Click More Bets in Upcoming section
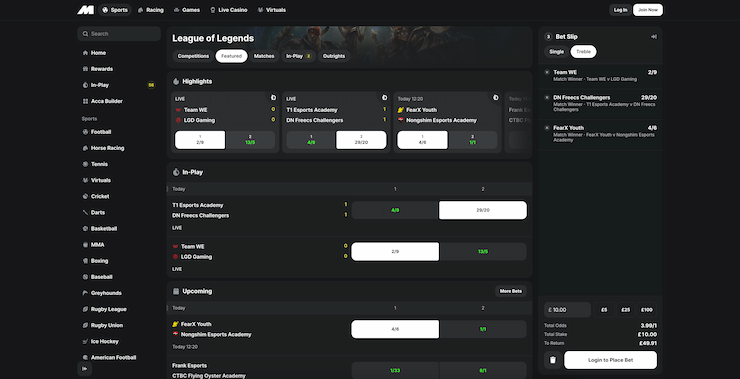Screen dimensions: 740x379 511,291
